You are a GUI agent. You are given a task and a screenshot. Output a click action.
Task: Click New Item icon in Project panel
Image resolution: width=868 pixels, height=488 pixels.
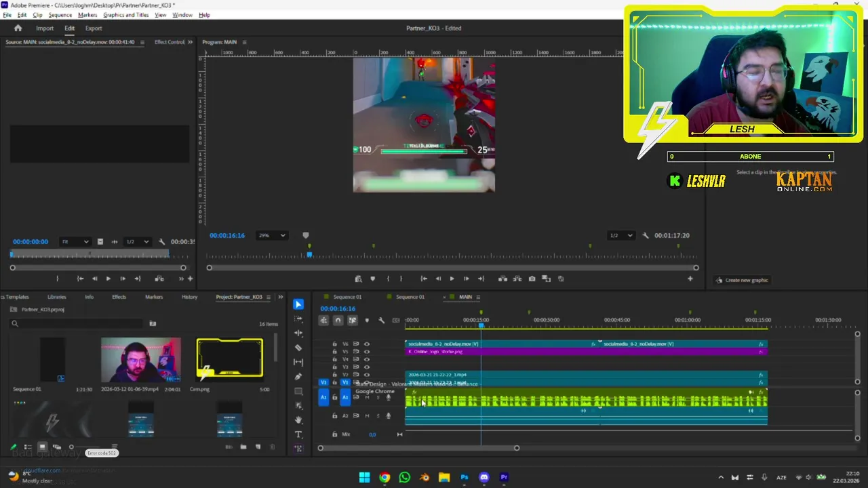tap(258, 447)
